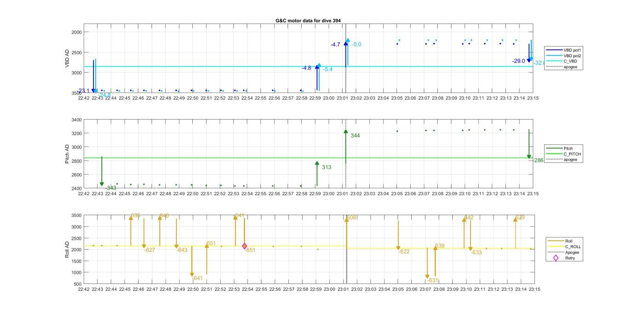Click the -651 annotation beside the Retry marker
Screen dimensions: 644x319
tap(251, 250)
